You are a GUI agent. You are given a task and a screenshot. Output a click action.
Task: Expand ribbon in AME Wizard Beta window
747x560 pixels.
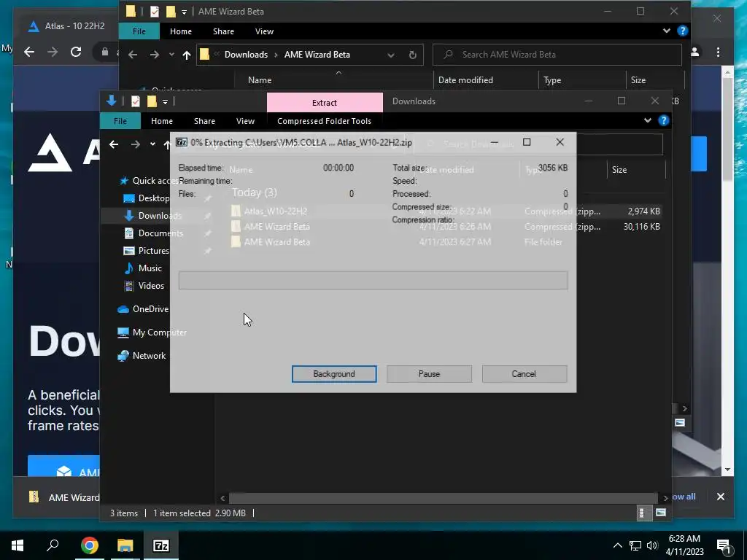[666, 31]
